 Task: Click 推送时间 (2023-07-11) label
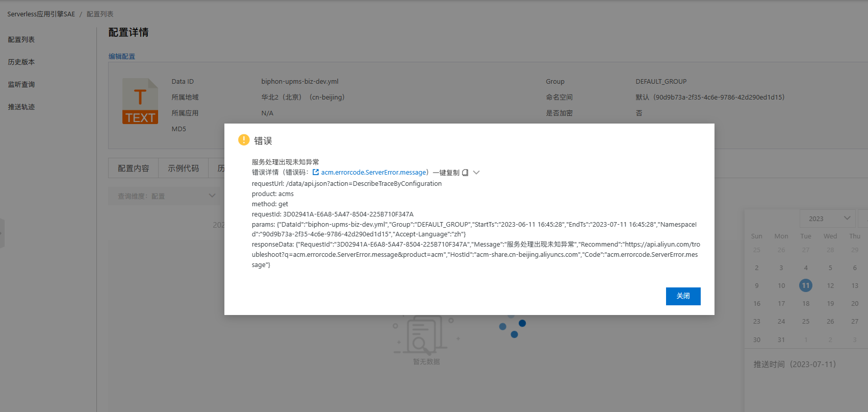pos(795,364)
